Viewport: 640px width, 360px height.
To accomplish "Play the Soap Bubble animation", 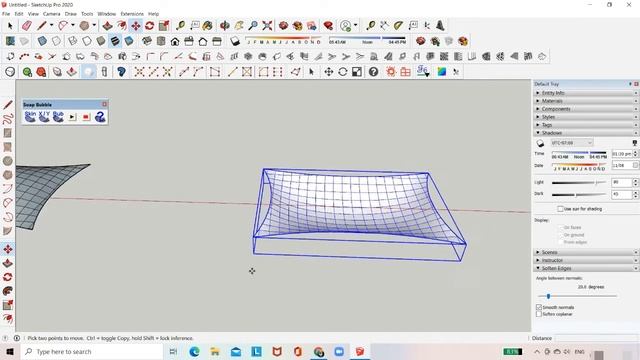I will 72,117.
